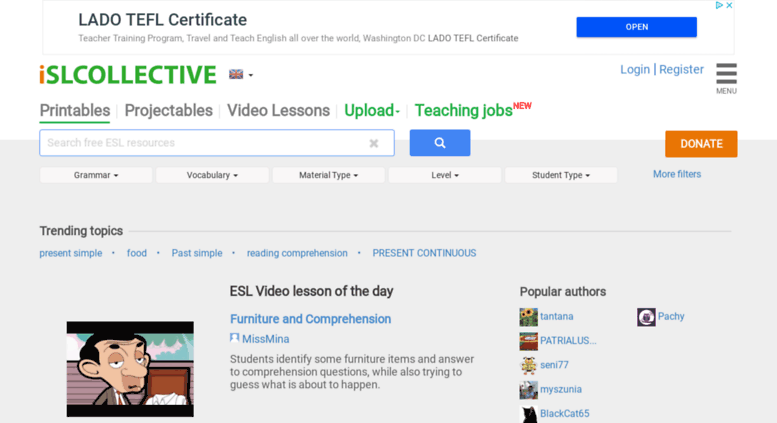Click the magnifier search button
Screen dimensions: 777x423
point(440,143)
